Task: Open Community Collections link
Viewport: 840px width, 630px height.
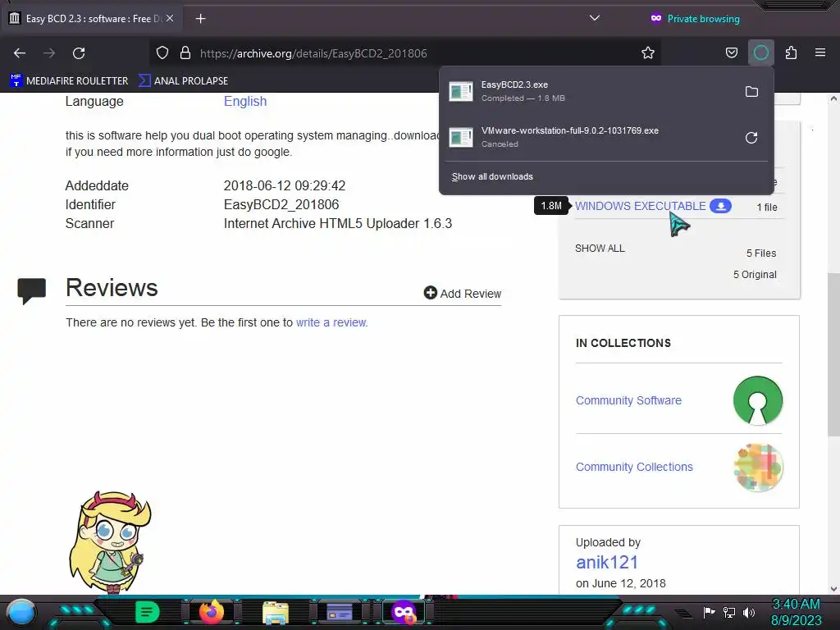Action: [x=634, y=467]
